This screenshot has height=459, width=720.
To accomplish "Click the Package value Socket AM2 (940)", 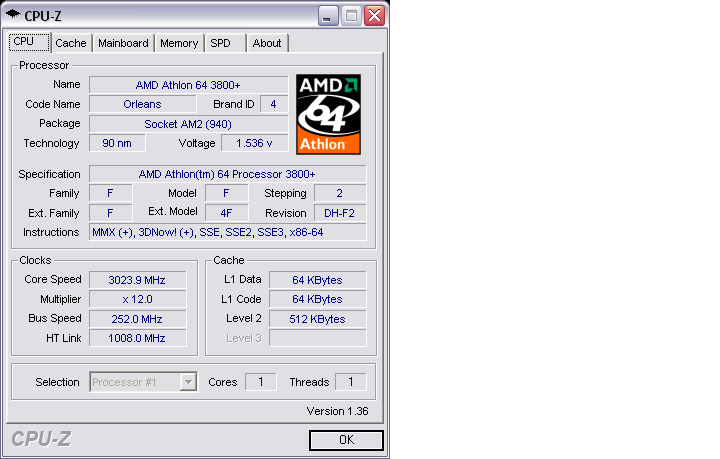I will (188, 124).
